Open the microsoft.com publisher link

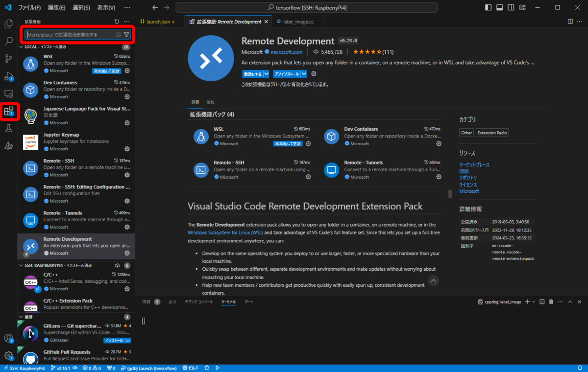tap(286, 52)
